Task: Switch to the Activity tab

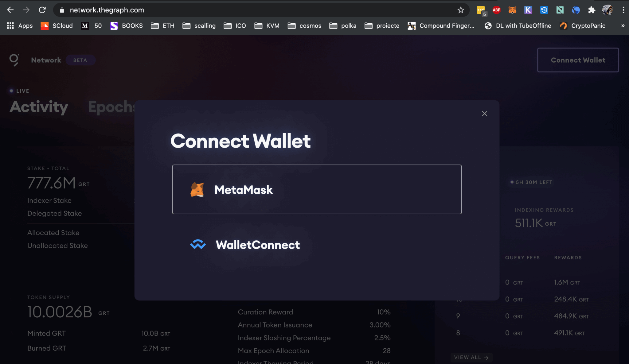Action: tap(39, 106)
